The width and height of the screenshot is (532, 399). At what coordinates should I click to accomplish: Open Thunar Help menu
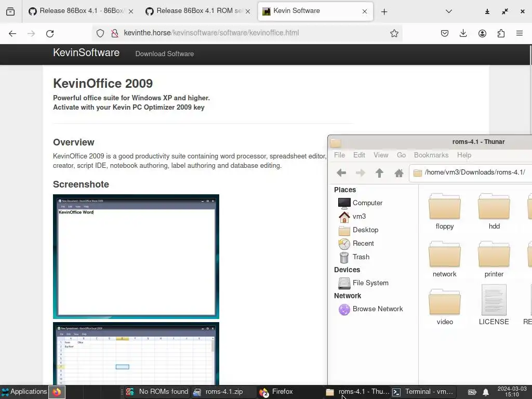pos(464,155)
